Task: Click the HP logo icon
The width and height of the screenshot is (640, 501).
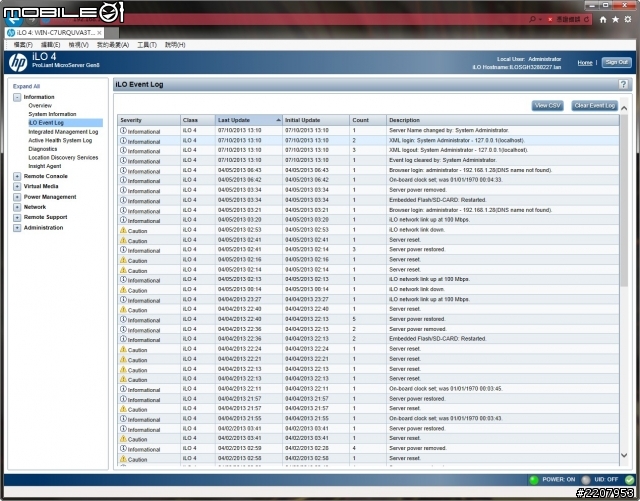Action: click(18, 62)
